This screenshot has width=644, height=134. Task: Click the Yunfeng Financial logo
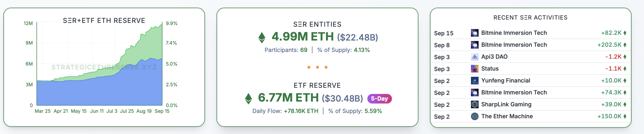pyautogui.click(x=474, y=81)
